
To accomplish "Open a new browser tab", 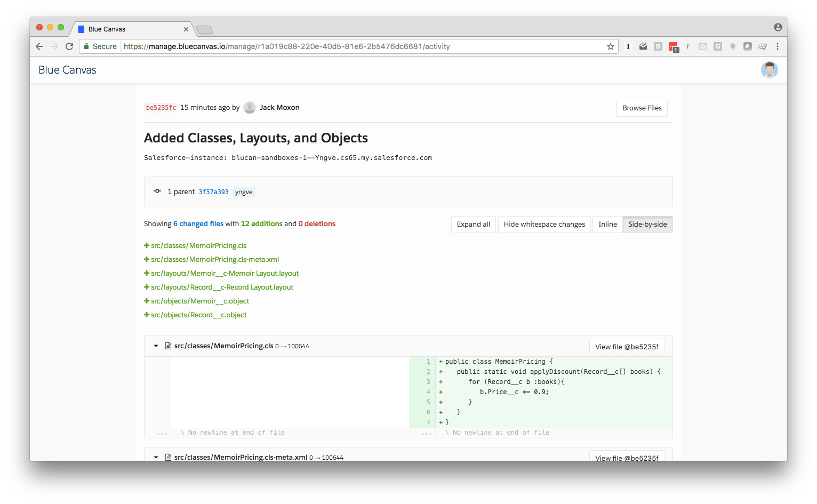I will pyautogui.click(x=204, y=30).
